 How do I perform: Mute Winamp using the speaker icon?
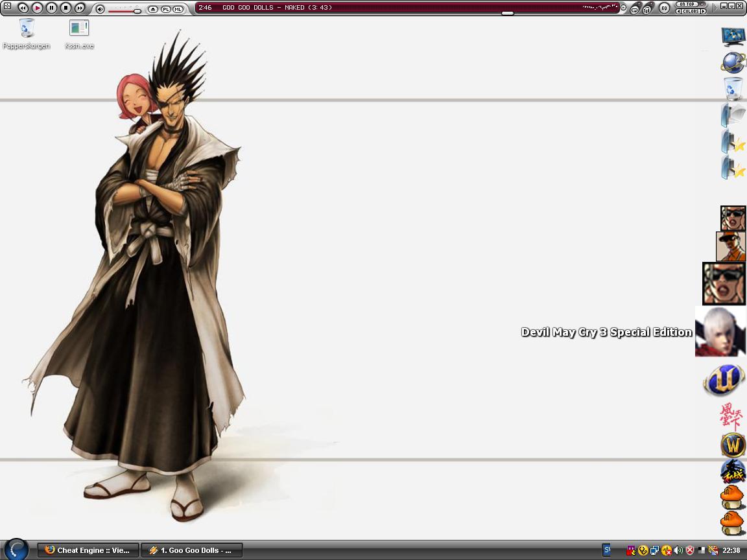(100, 9)
